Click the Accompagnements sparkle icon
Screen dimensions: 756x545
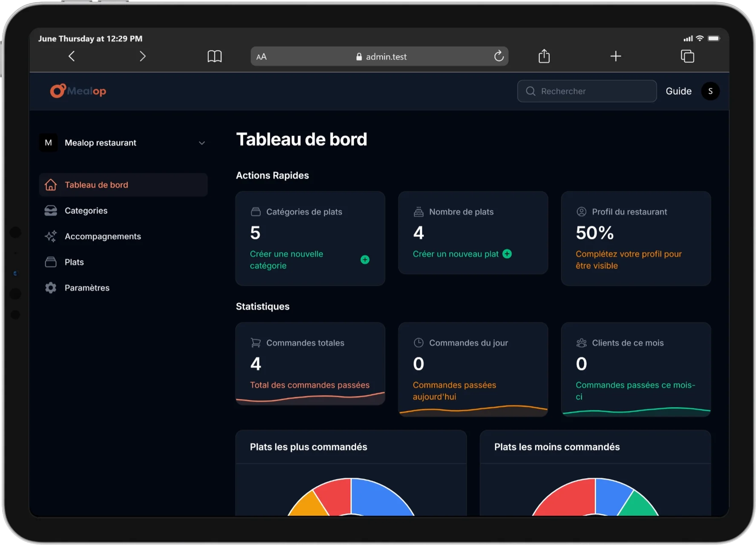click(51, 236)
